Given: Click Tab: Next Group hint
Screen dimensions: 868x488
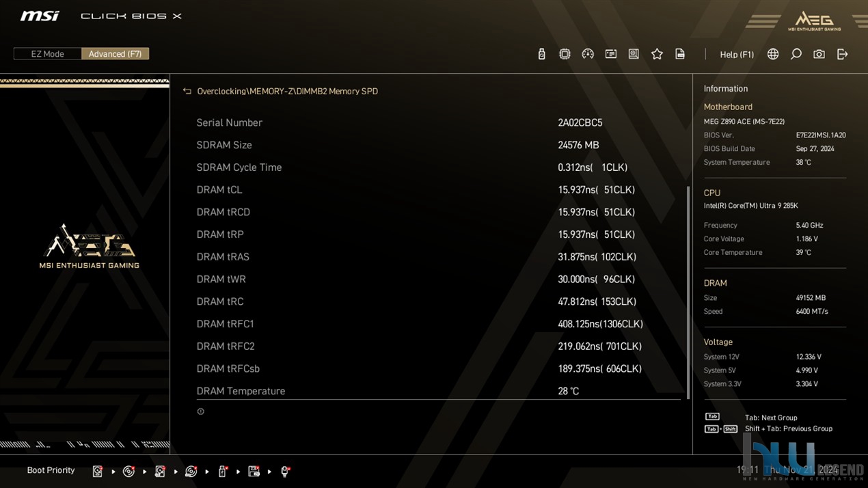Looking at the screenshot, I should pos(771,418).
